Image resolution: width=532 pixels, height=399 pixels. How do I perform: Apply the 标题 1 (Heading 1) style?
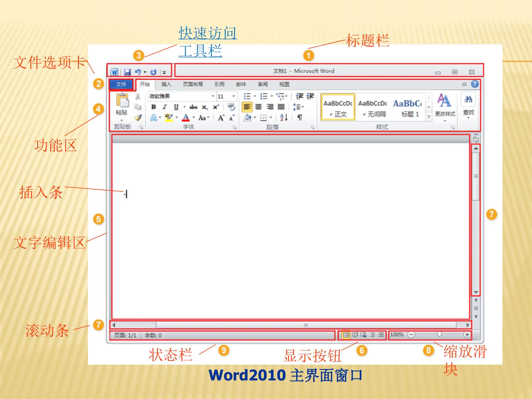tap(407, 107)
